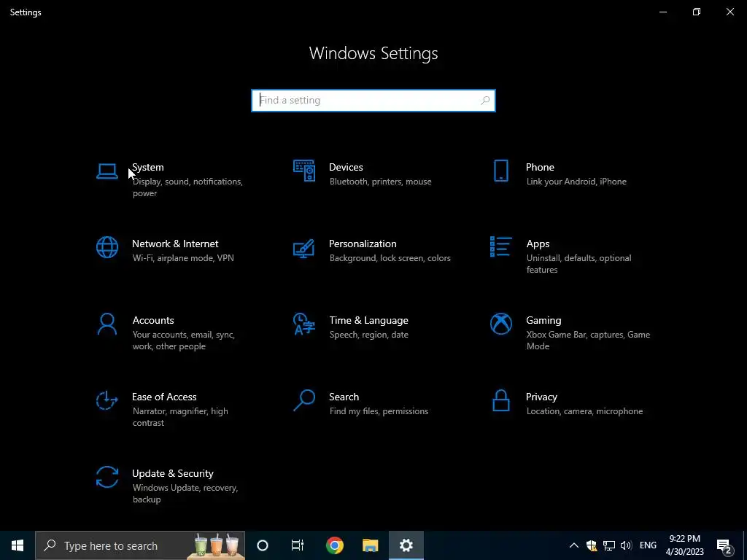Click the Time & Language heading
The height and width of the screenshot is (560, 747).
pos(368,321)
